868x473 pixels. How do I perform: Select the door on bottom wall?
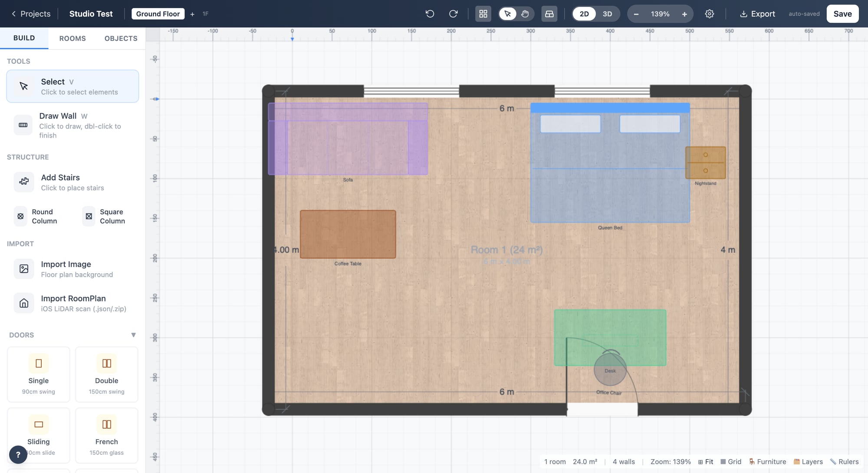pos(602,409)
